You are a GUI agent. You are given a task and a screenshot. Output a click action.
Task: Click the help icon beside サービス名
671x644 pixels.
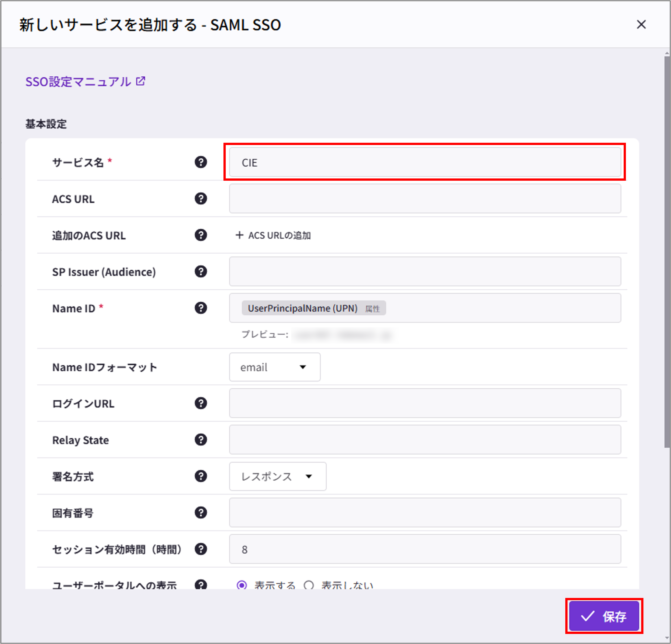(x=201, y=162)
